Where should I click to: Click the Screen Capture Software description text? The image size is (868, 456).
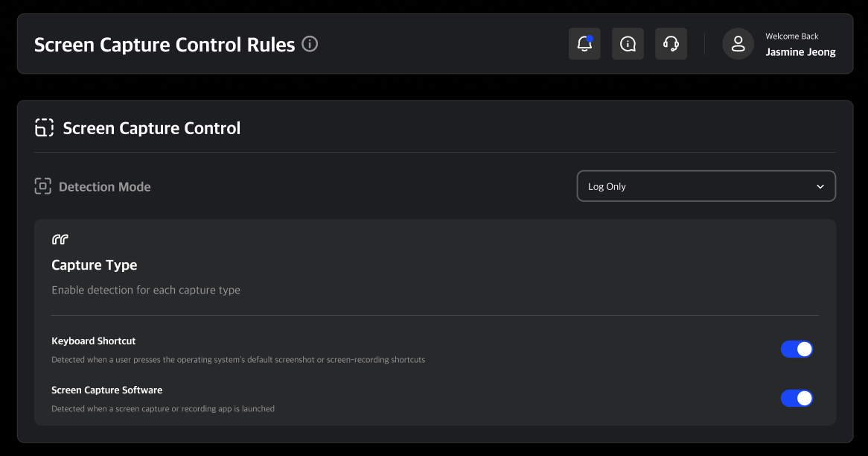tap(162, 408)
